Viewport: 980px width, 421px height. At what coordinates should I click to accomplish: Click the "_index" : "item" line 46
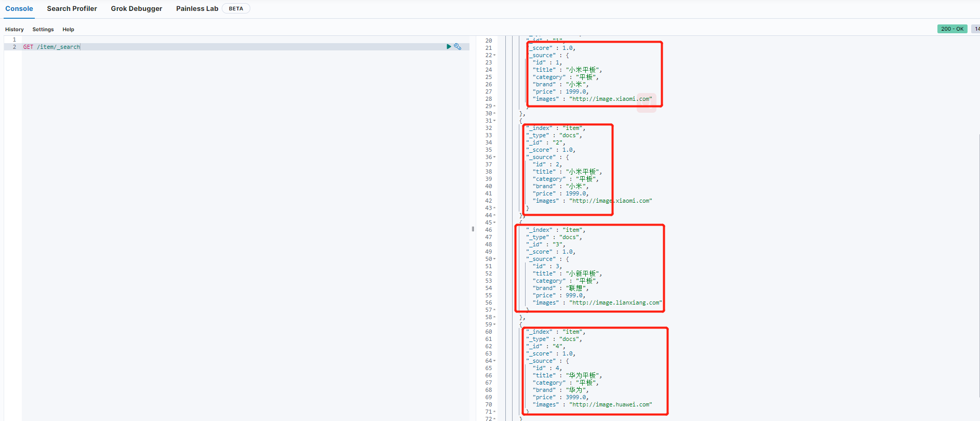click(x=555, y=230)
